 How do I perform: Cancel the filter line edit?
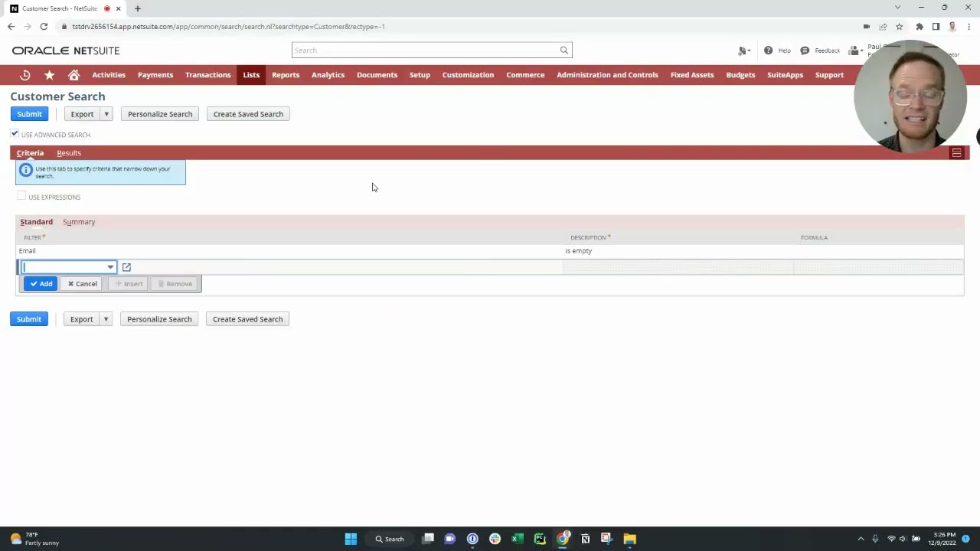tap(82, 284)
